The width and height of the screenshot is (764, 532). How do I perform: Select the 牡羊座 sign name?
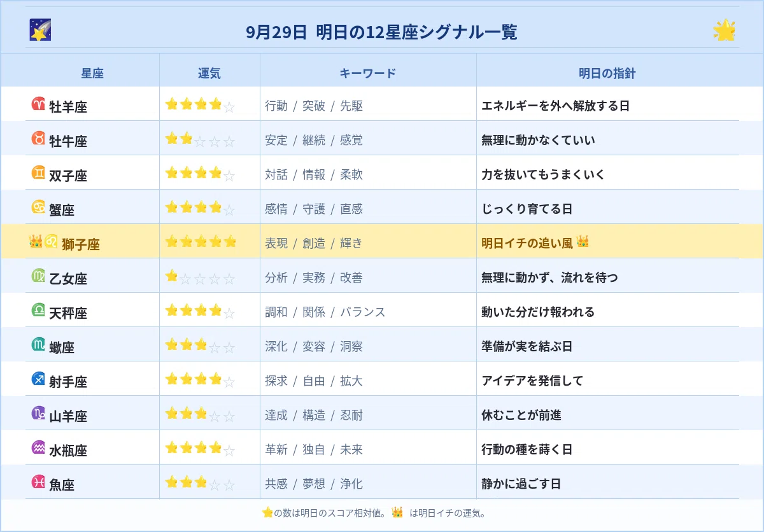click(68, 107)
